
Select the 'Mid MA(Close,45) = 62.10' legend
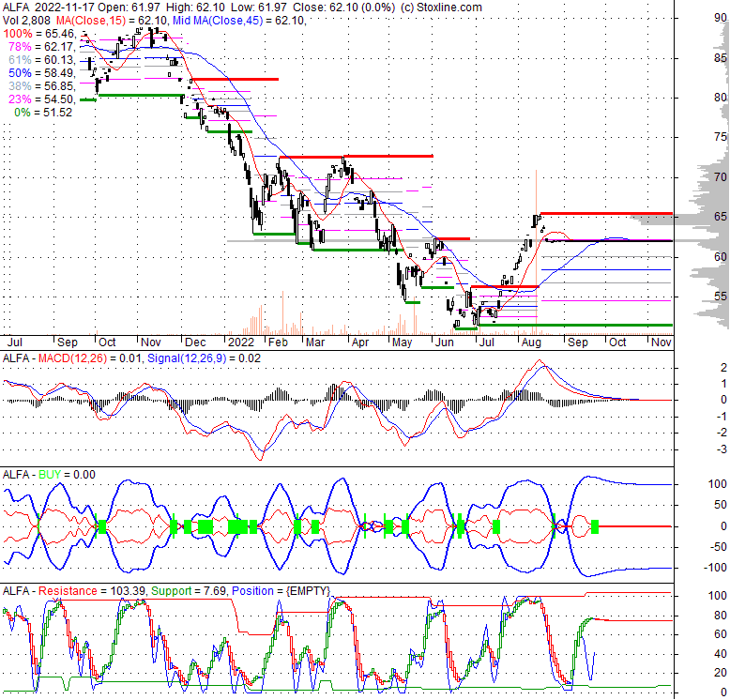[239, 21]
